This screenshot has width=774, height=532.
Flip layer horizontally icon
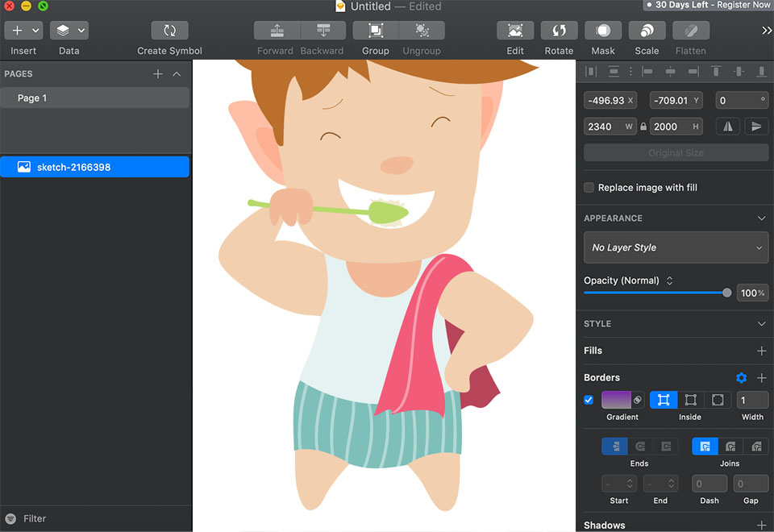click(728, 127)
